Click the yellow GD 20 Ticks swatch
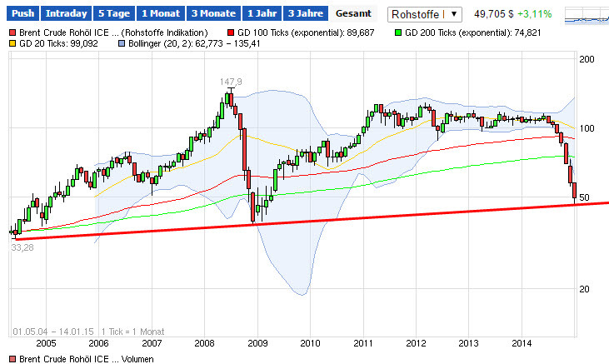 pyautogui.click(x=12, y=43)
